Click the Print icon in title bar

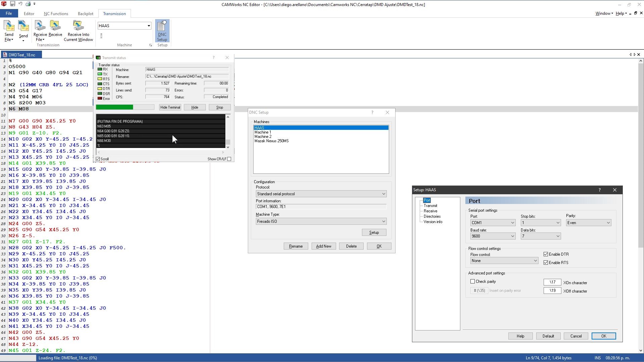tap(28, 4)
